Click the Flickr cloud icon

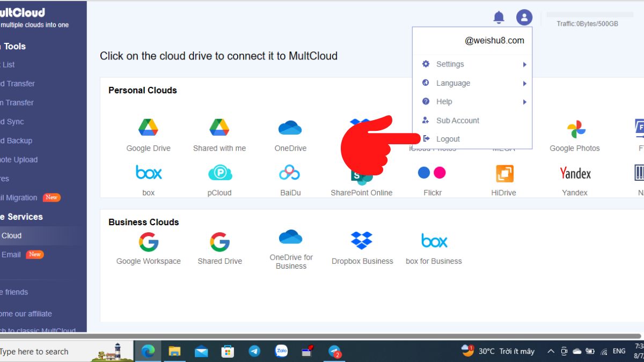[432, 173]
